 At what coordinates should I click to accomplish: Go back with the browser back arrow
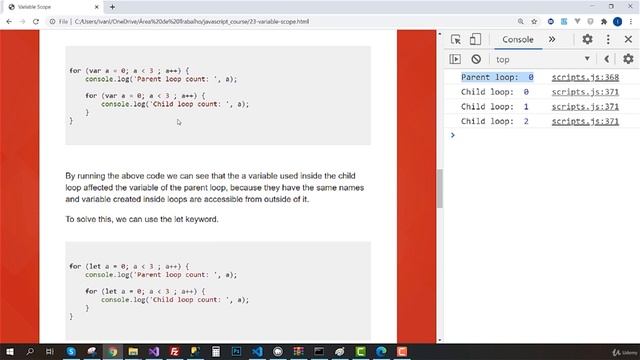point(9,22)
